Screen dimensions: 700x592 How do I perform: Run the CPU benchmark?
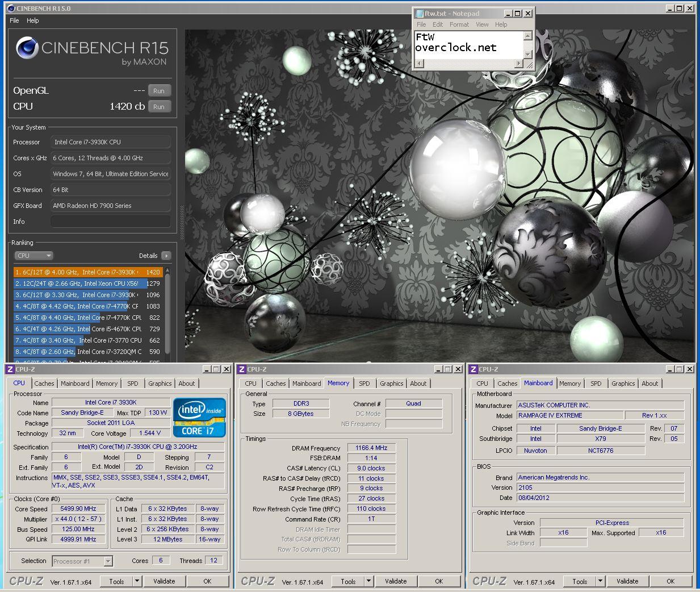(x=159, y=107)
